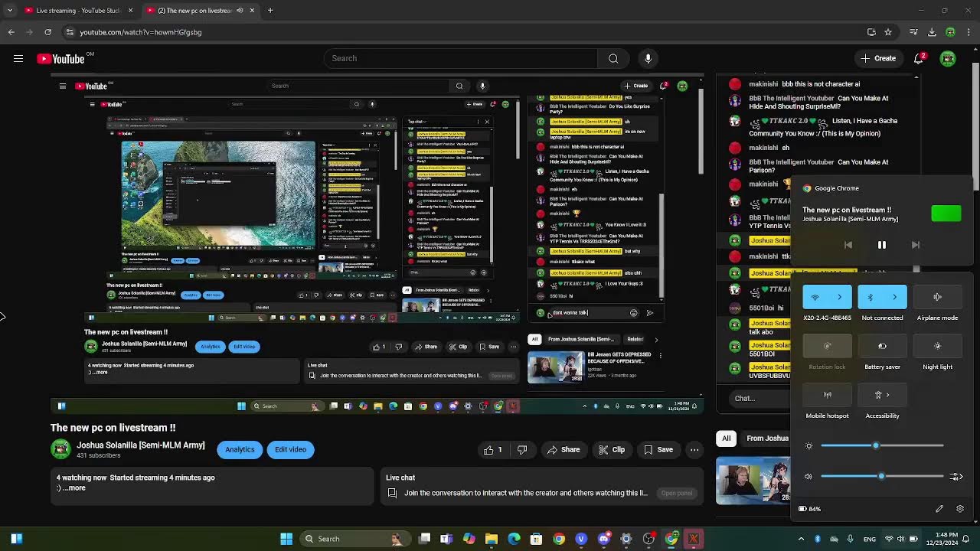Open the Windows Start menu
Image resolution: width=980 pixels, height=551 pixels.
point(286,539)
